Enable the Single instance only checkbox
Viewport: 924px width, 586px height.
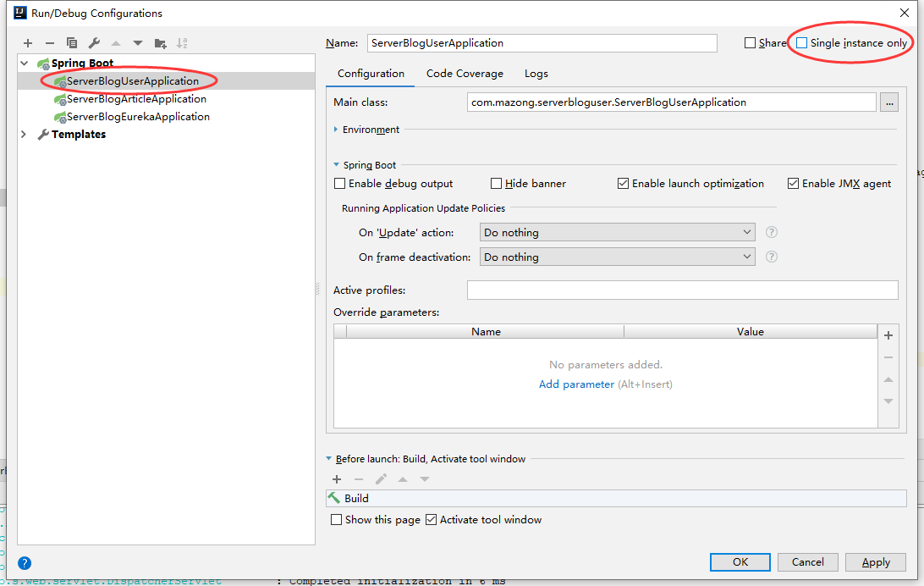(801, 43)
